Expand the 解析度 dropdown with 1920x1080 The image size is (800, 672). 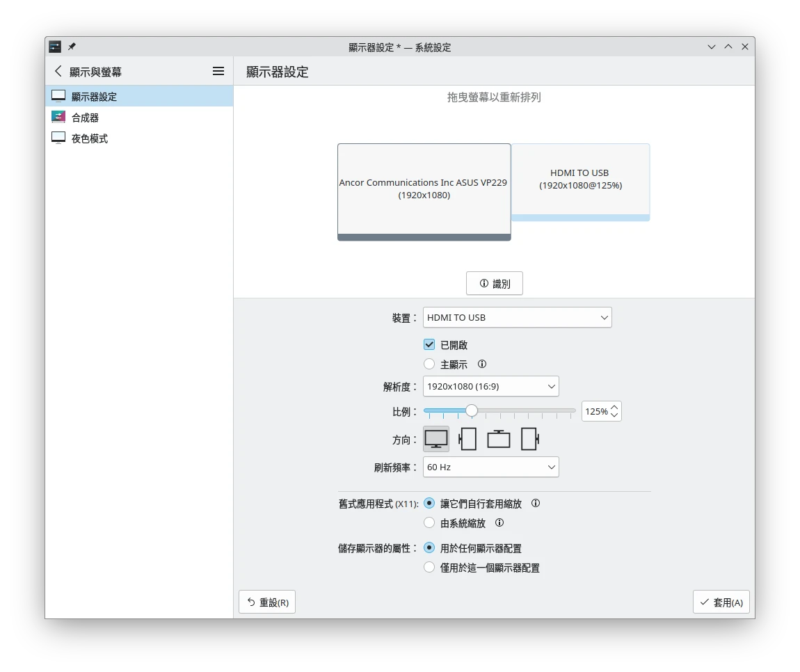[490, 386]
